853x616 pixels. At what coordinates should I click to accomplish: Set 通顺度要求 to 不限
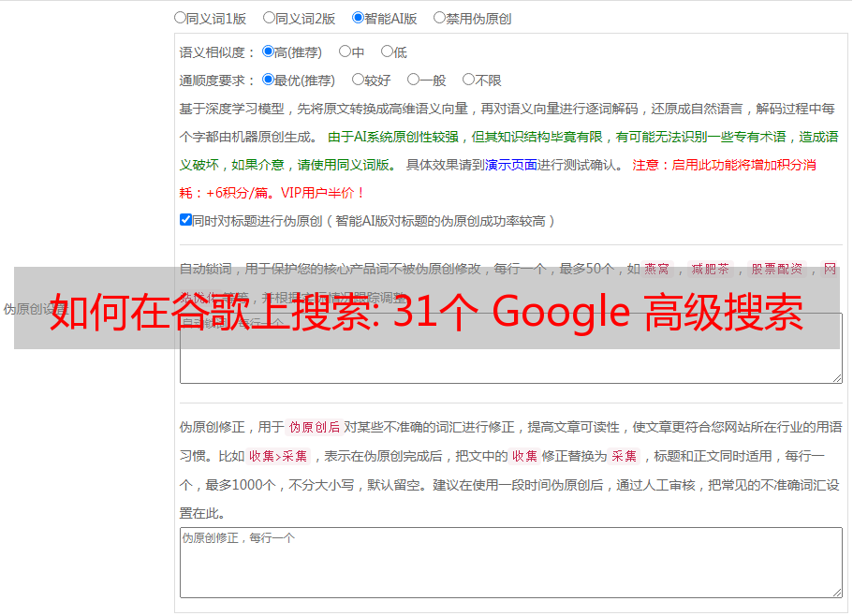pos(468,80)
